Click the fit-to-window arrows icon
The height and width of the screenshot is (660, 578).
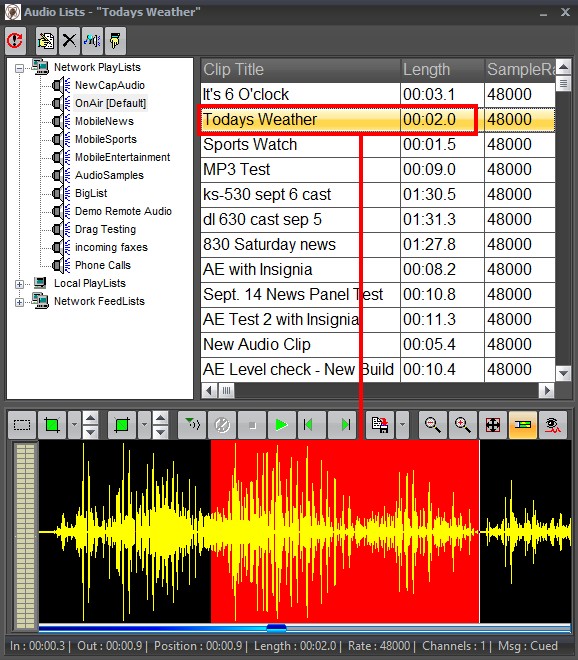point(493,425)
